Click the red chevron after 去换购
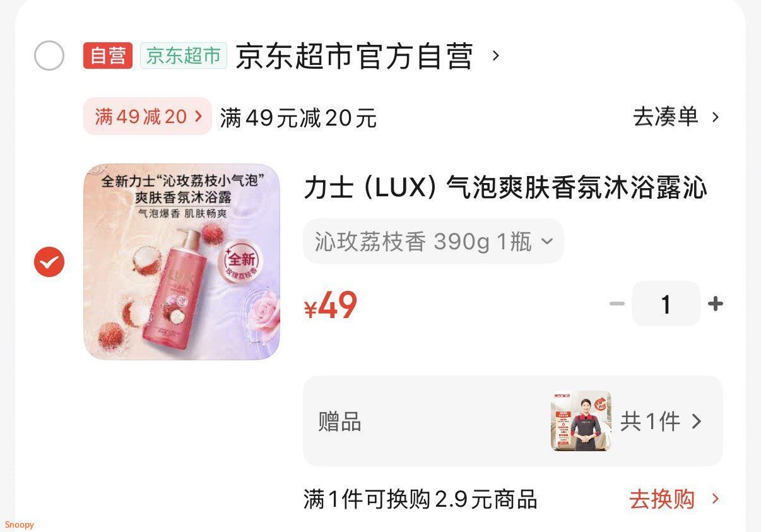The height and width of the screenshot is (532, 761). click(x=715, y=499)
